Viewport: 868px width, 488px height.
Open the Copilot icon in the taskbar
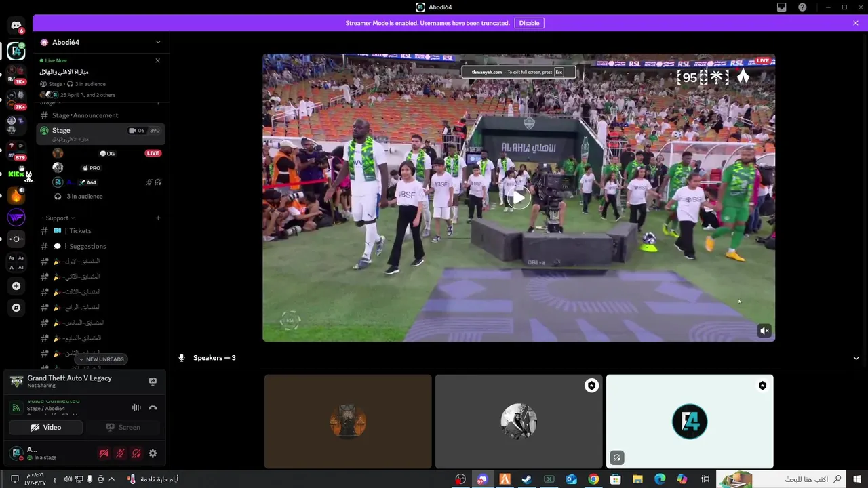coord(682,479)
